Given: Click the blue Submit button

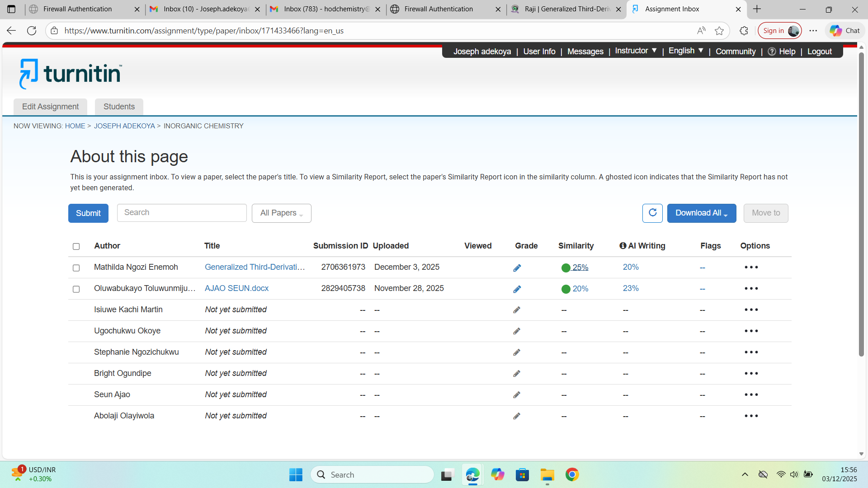Looking at the screenshot, I should pos(88,213).
